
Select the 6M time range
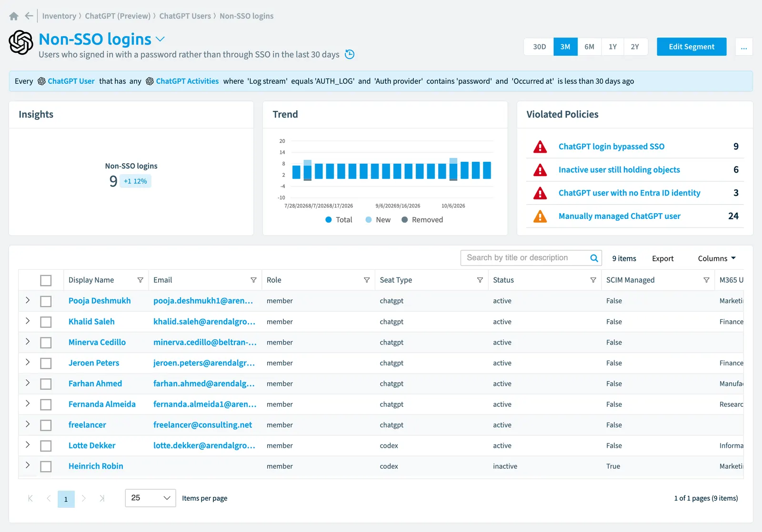[x=589, y=47]
